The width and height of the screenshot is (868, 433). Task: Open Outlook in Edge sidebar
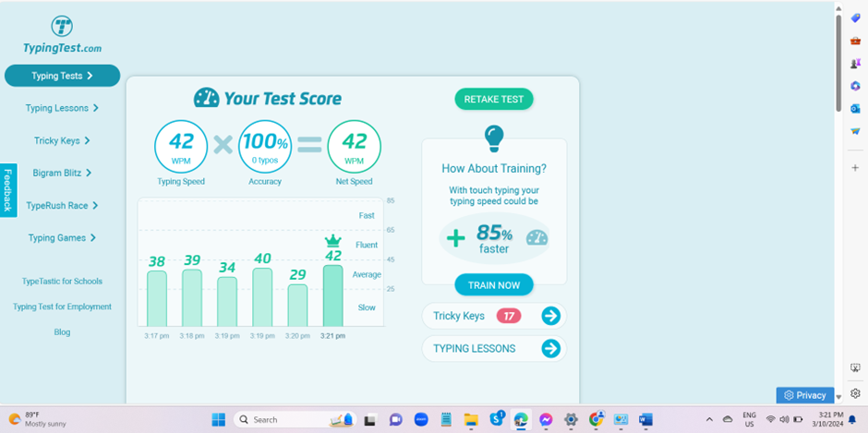855,109
